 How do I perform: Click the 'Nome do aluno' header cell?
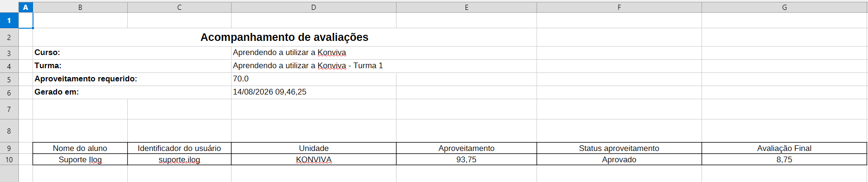pyautogui.click(x=80, y=148)
